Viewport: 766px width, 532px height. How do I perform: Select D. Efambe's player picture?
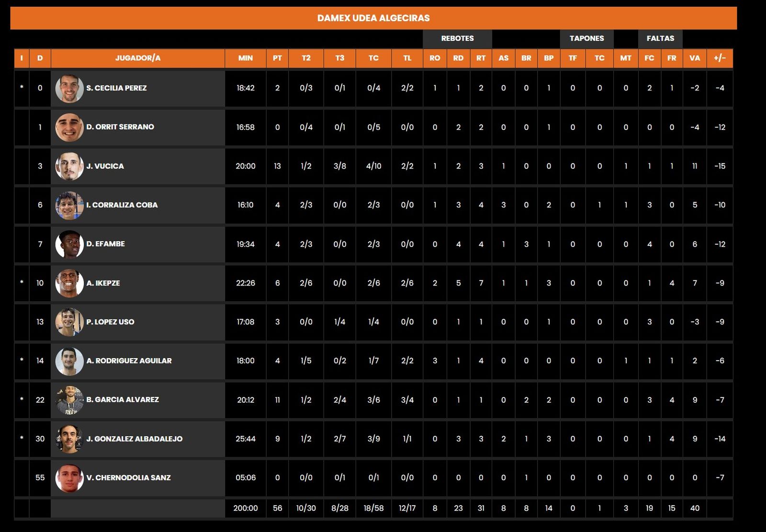(69, 244)
